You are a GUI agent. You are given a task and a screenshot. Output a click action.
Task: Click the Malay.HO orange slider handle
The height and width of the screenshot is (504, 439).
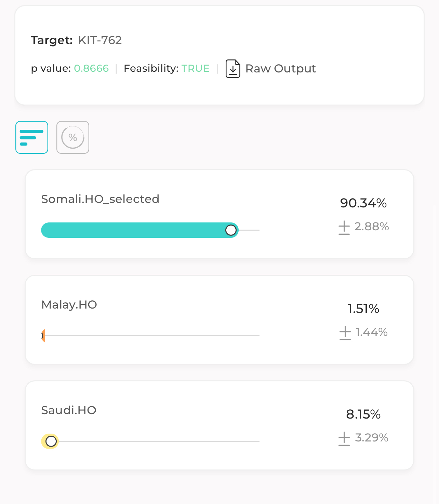click(x=43, y=336)
